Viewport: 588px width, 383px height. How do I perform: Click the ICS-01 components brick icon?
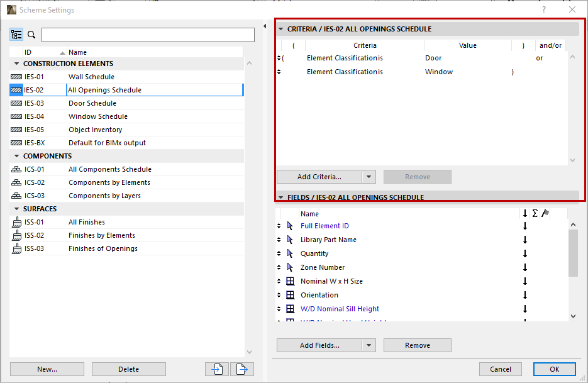[16, 169]
